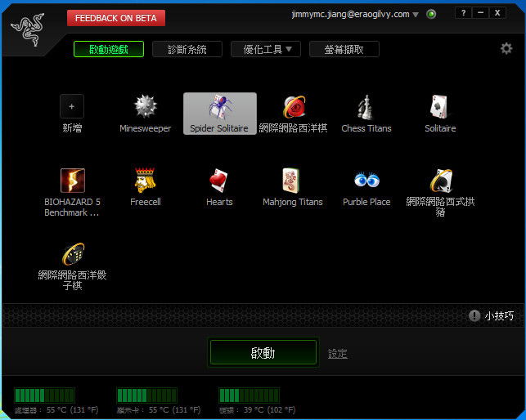This screenshot has height=420, width=526.
Task: Switch to the 啟動遊戲 tab
Action: pyautogui.click(x=109, y=49)
